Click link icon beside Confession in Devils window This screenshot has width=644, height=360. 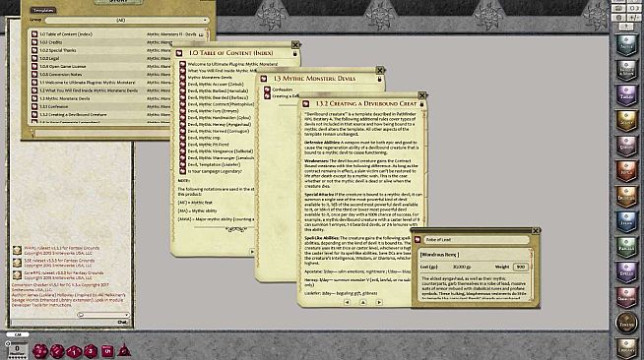pyautogui.click(x=268, y=90)
